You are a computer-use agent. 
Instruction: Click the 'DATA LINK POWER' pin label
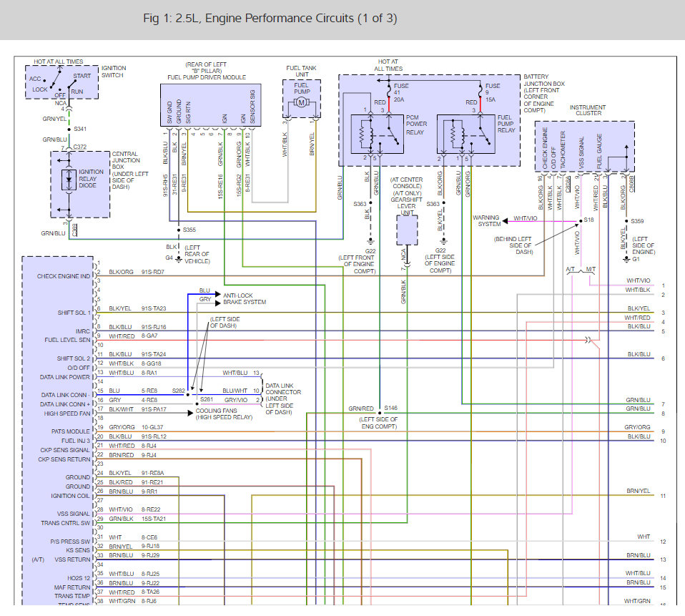click(64, 377)
